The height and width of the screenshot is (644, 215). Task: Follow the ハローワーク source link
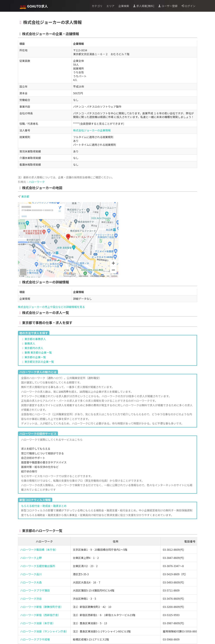coord(37,182)
